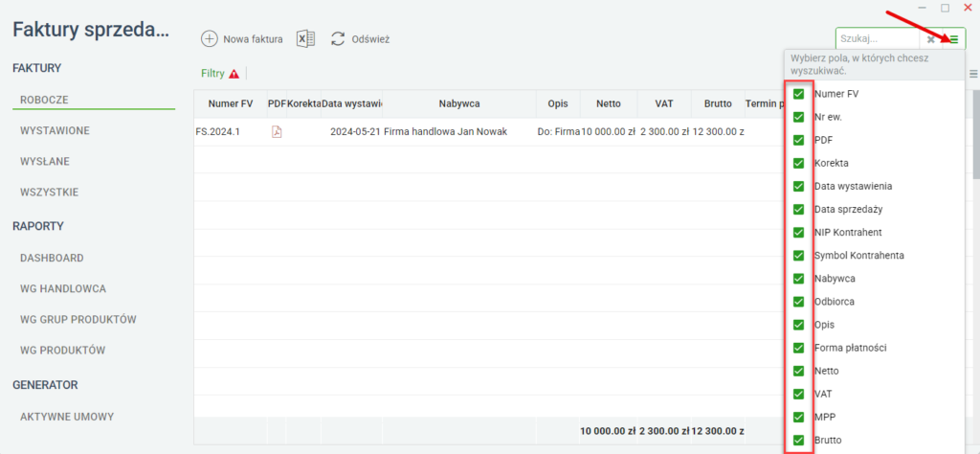Toggle the Netto search field checkbox
980x454 pixels.
pyautogui.click(x=798, y=371)
